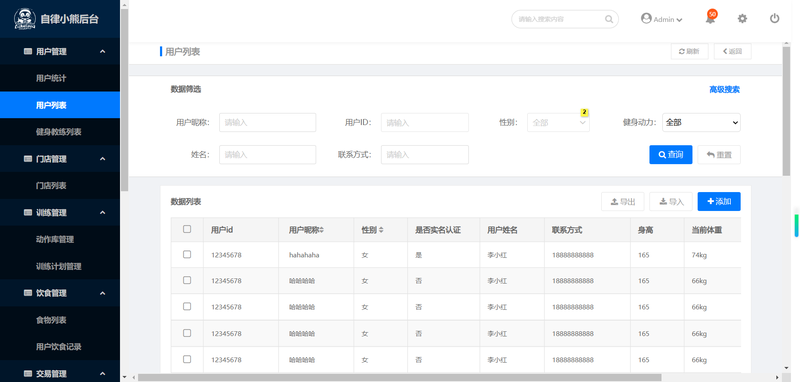Focus the 用户ID filter input
The image size is (800, 382).
pyautogui.click(x=424, y=122)
